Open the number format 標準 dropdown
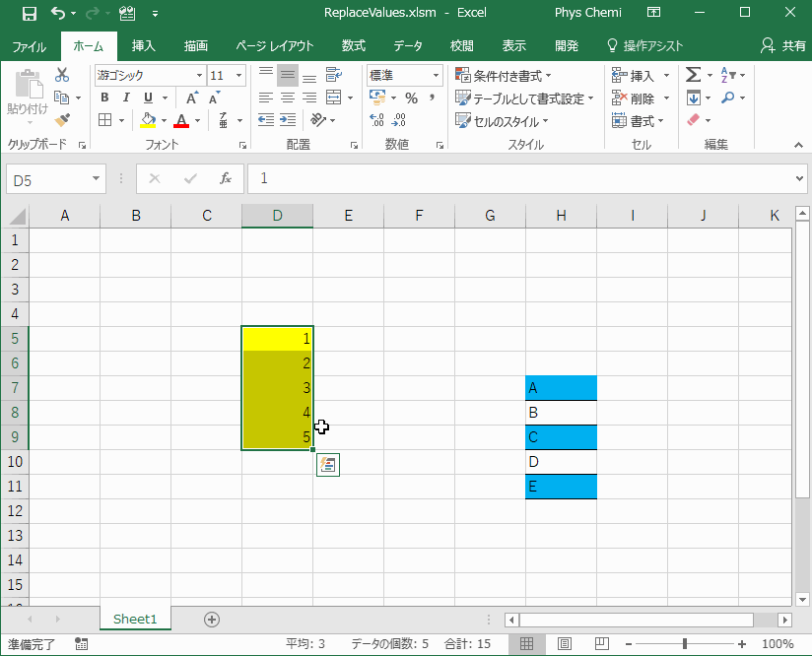Image resolution: width=812 pixels, height=656 pixels. [436, 76]
